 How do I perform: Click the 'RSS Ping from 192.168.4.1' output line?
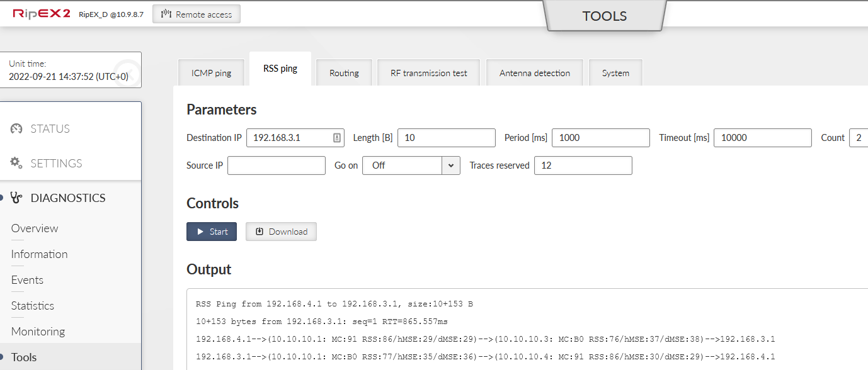point(334,304)
